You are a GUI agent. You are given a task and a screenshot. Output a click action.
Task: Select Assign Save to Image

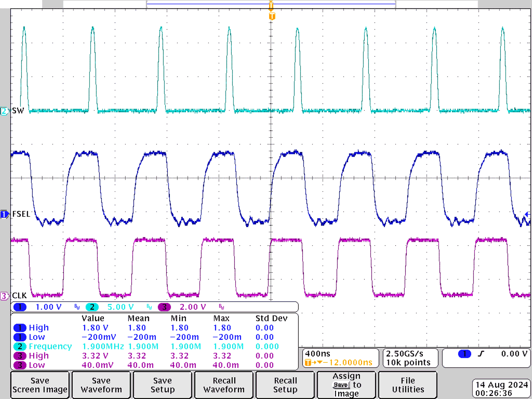click(346, 385)
